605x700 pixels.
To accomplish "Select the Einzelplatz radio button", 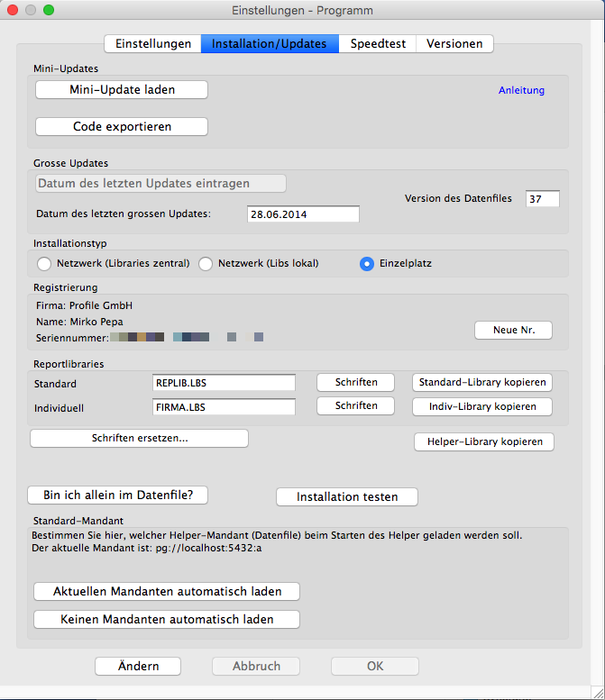I will (367, 264).
